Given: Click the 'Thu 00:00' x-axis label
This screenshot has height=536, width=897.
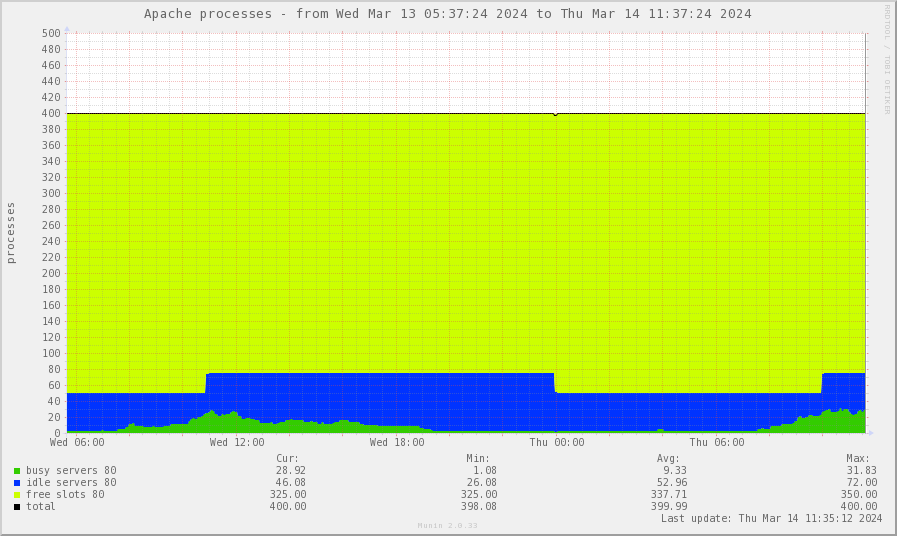Looking at the screenshot, I should (557, 442).
